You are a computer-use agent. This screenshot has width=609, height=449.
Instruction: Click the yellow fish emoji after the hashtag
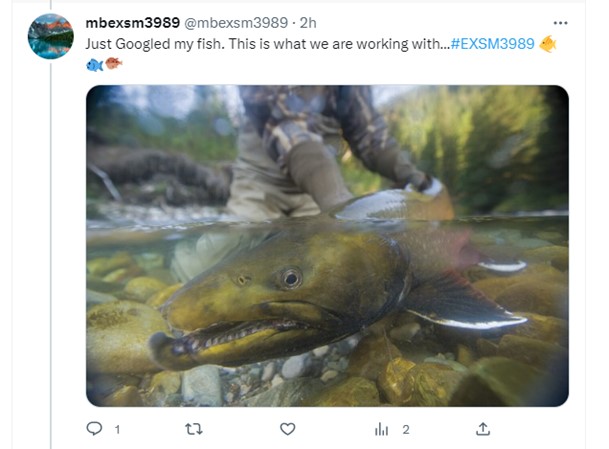click(547, 44)
